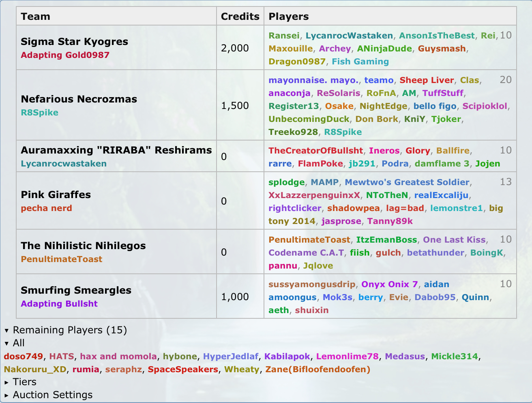Select Auramaxxing "RIRABA" Reshirams team name
Screen dimensions: 532x403
point(116,150)
